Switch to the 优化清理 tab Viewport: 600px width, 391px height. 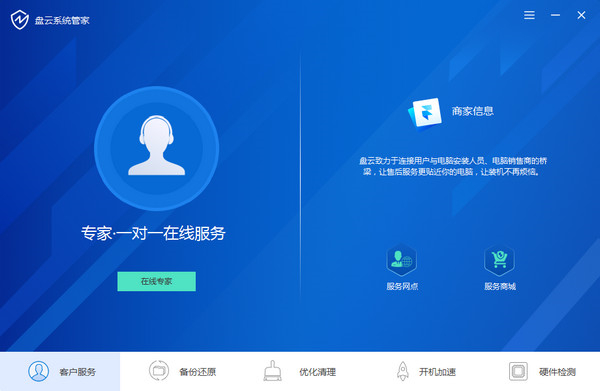(300, 371)
